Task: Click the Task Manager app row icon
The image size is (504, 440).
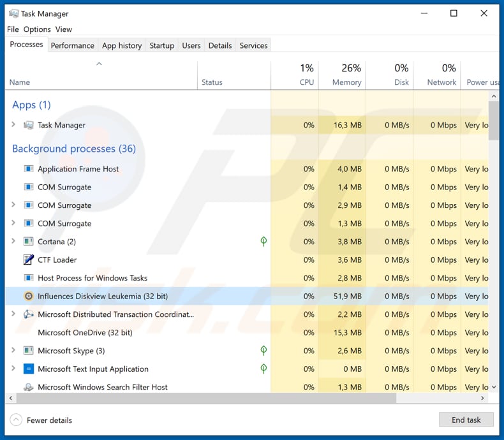Action: tap(28, 125)
